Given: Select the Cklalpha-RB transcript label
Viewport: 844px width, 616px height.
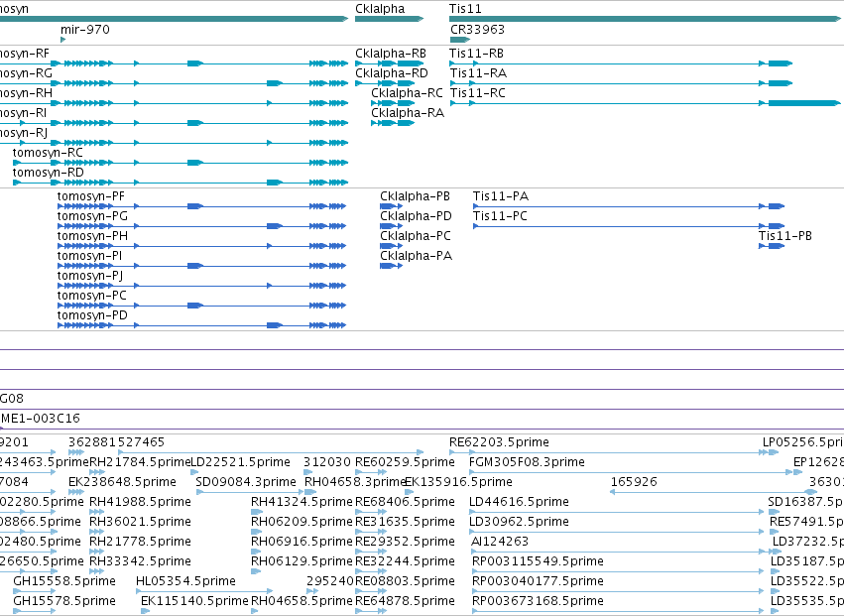Looking at the screenshot, I should (x=391, y=54).
